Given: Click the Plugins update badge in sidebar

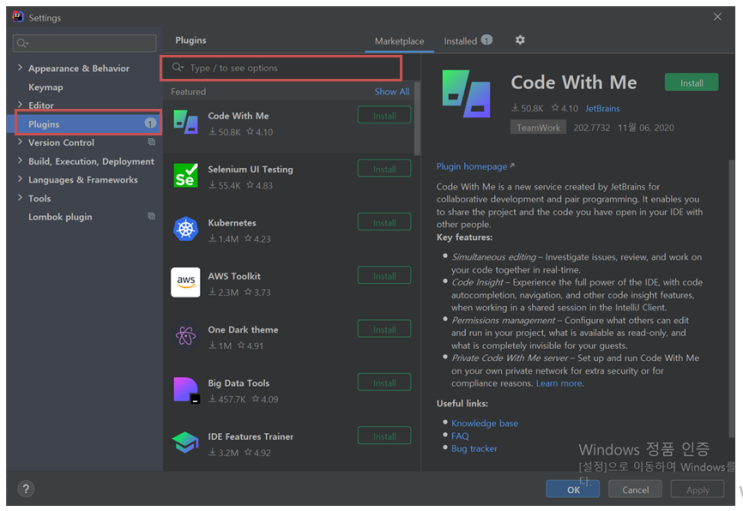Looking at the screenshot, I should pyautogui.click(x=150, y=123).
